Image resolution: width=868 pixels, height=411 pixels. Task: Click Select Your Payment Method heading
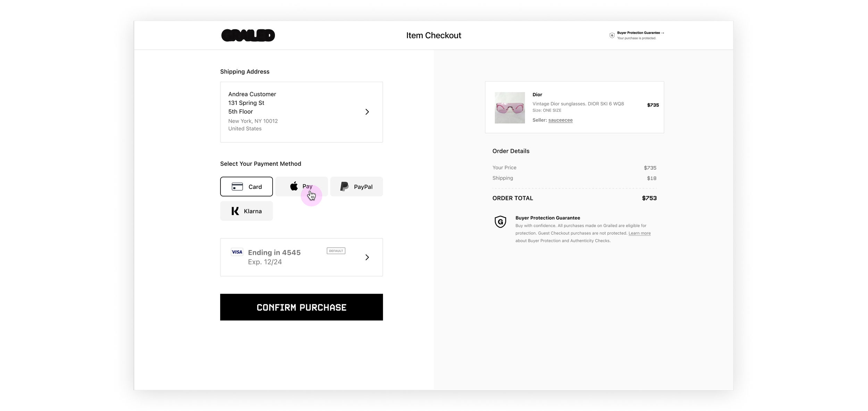tap(260, 164)
